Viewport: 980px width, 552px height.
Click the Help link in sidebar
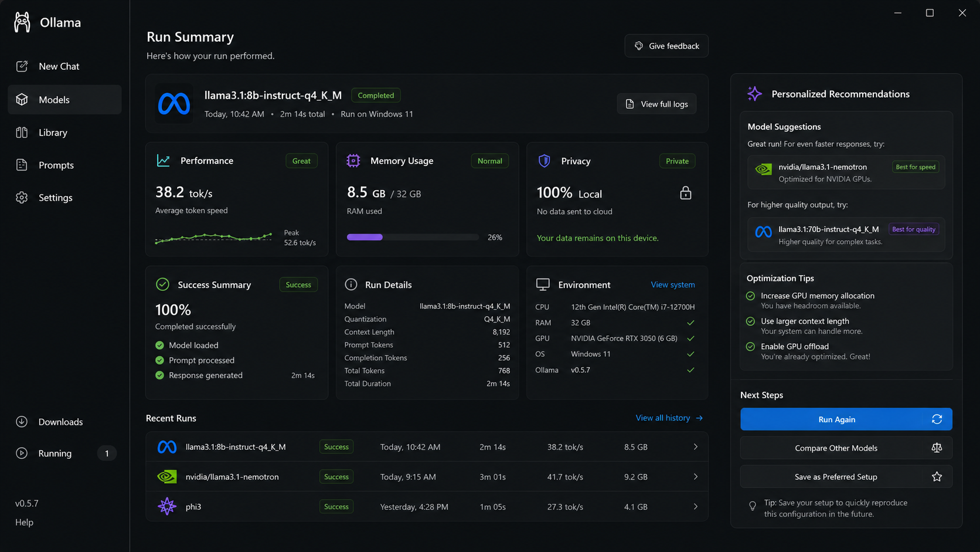24,522
